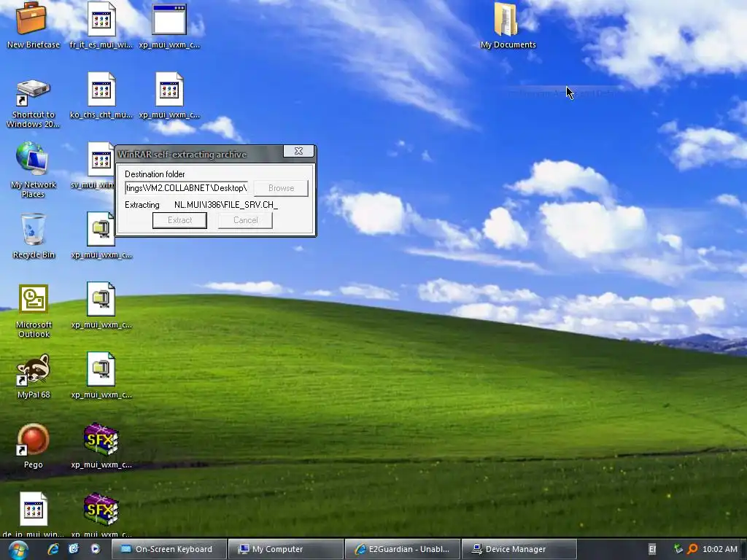This screenshot has height=560, width=747.
Task: Cancel the WinRAR extraction
Action: point(245,220)
